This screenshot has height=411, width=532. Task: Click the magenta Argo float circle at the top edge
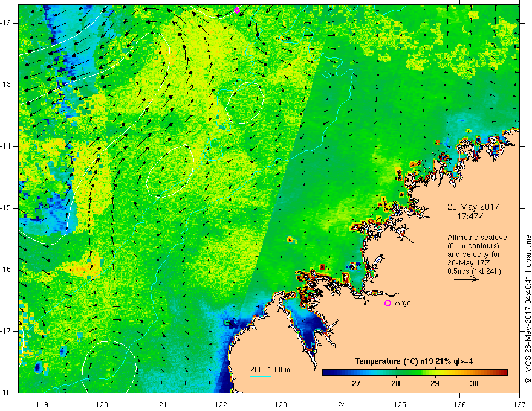coord(237,10)
